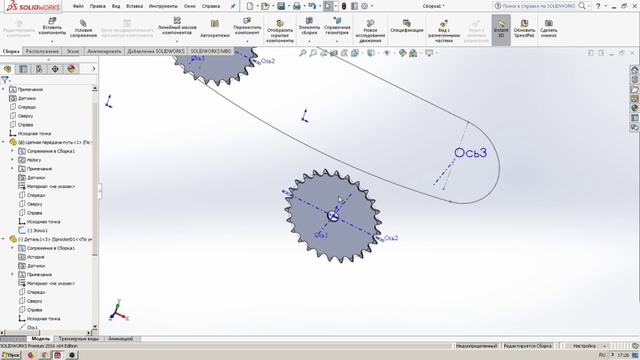
Task: Open the FeatureManager design tree tab
Action: pos(7,69)
